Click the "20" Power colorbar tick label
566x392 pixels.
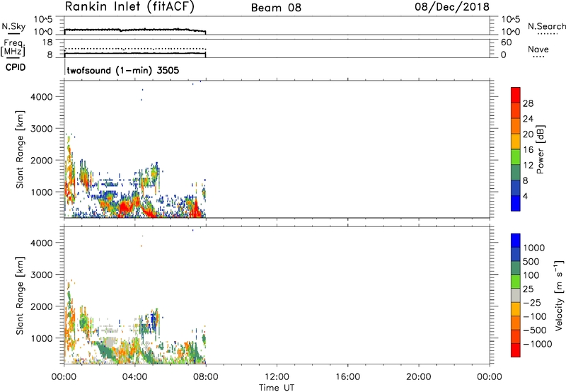(x=528, y=134)
